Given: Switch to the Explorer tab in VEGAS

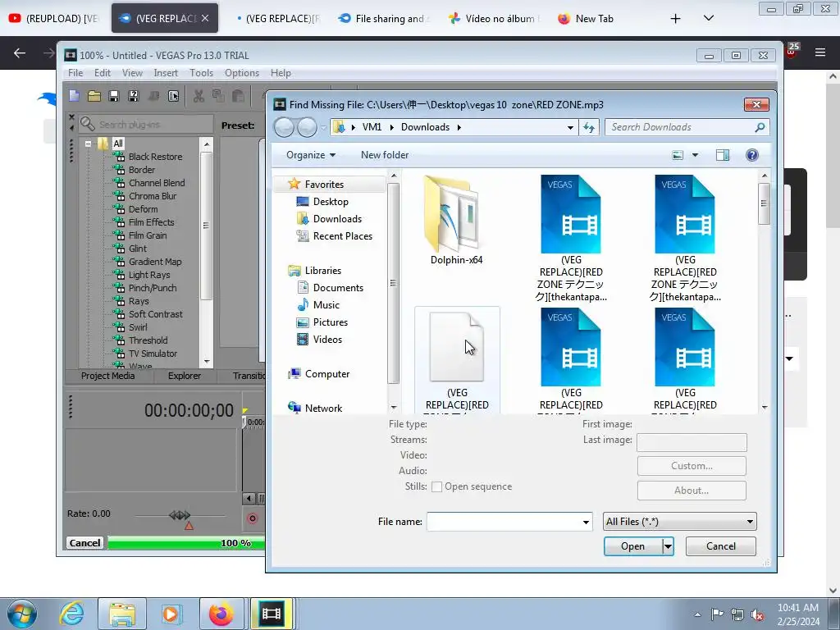Looking at the screenshot, I should pos(185,376).
